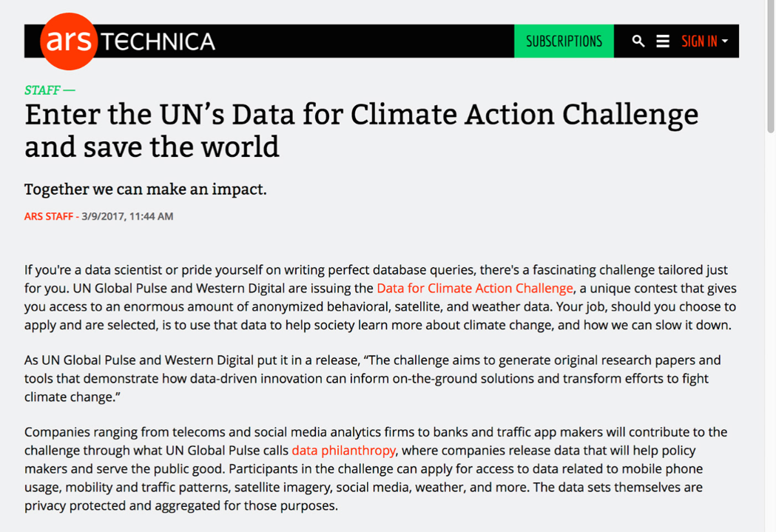This screenshot has height=532, width=776.
Task: Open the hamburger navigation menu
Action: pos(663,41)
